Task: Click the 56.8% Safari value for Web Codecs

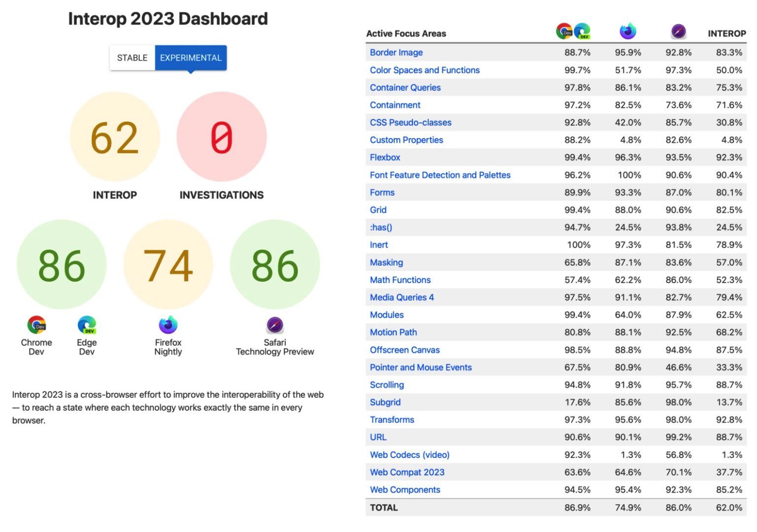Action: coord(678,455)
